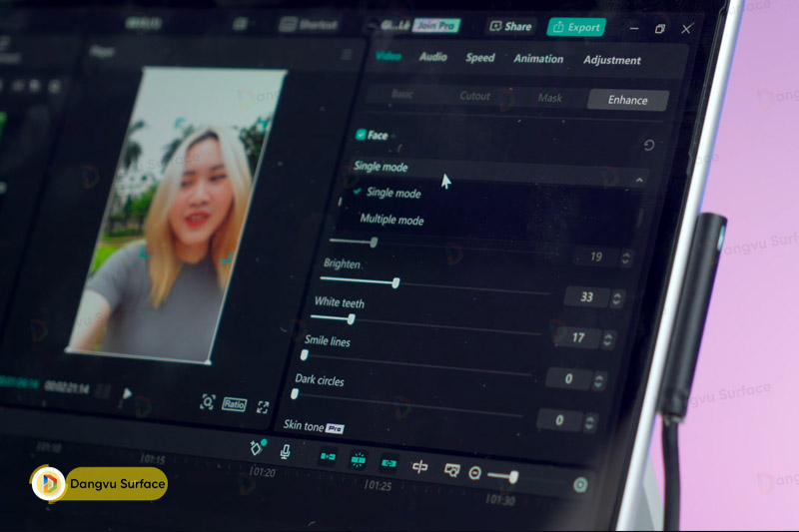This screenshot has height=532, width=799.
Task: Select the Basic sub-tab
Action: click(402, 94)
